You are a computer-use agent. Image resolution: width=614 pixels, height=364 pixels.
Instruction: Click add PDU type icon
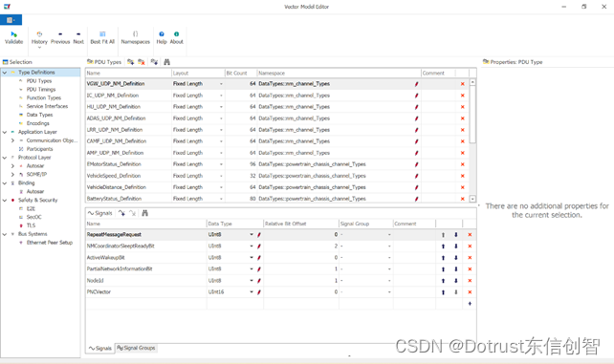point(131,62)
